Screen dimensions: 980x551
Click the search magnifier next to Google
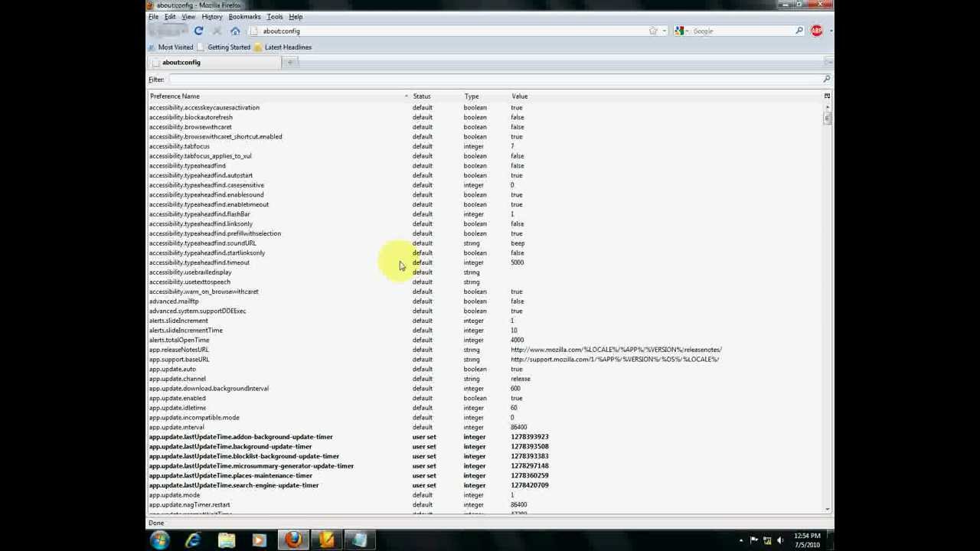[x=799, y=31]
